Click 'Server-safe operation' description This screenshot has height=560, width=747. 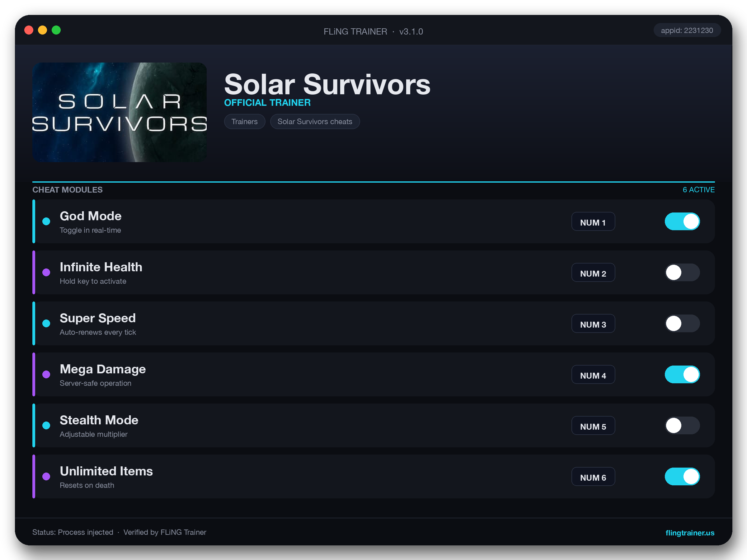coord(96,383)
